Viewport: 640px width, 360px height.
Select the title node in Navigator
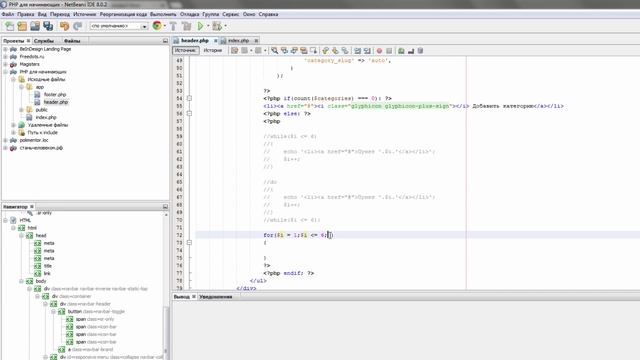click(x=48, y=266)
